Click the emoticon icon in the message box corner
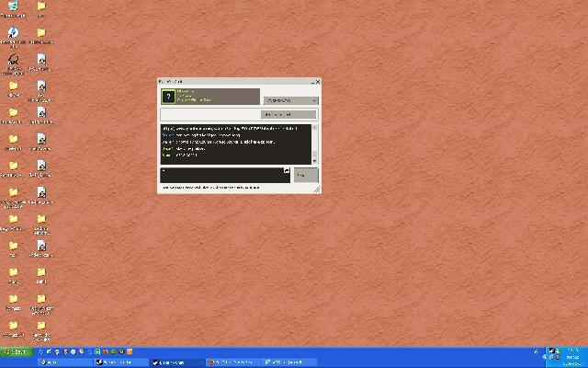 [287, 171]
